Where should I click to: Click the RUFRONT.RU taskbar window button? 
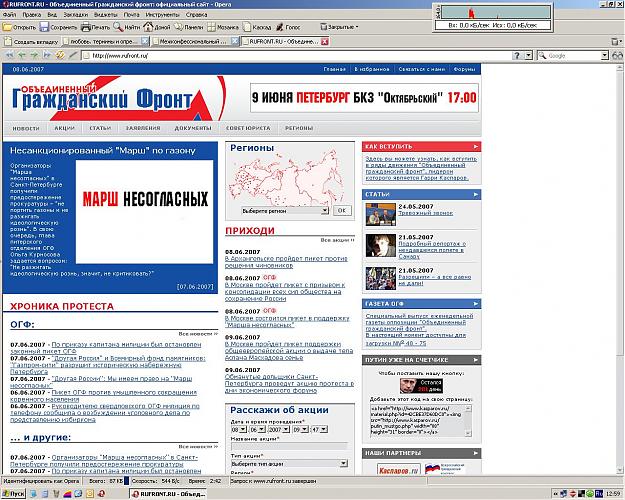(168, 494)
